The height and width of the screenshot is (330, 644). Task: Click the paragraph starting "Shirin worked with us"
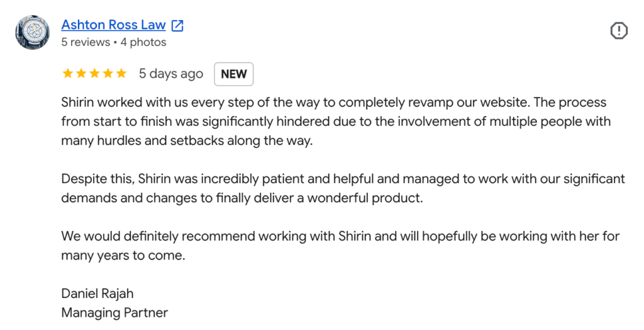tap(336, 122)
